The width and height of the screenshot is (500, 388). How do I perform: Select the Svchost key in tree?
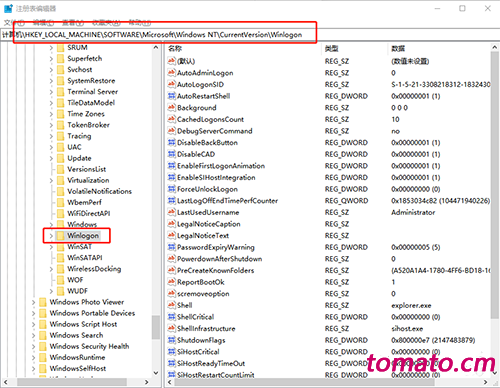(x=80, y=70)
